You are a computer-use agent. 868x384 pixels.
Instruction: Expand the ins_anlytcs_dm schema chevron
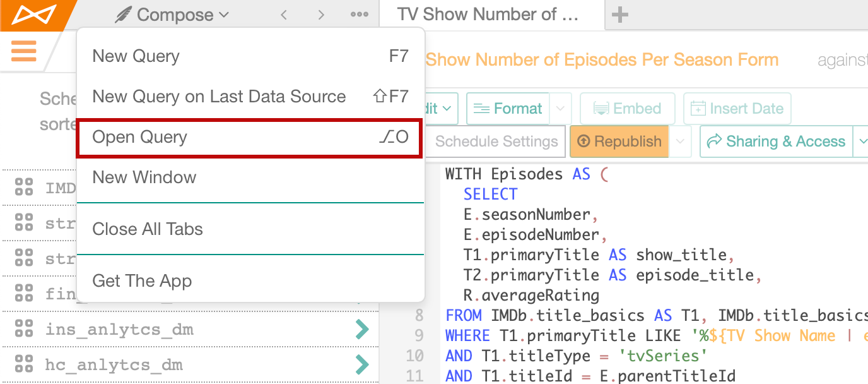(361, 328)
